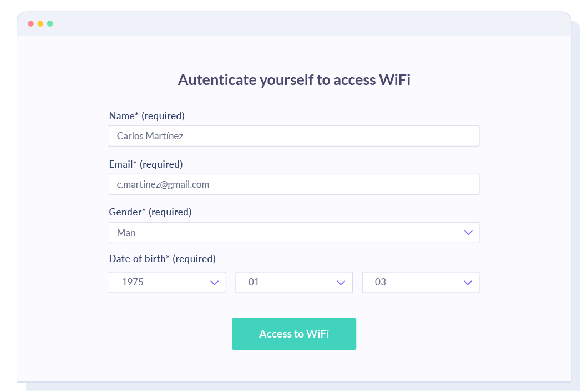Open the birth day dropdown showing 03

[420, 283]
